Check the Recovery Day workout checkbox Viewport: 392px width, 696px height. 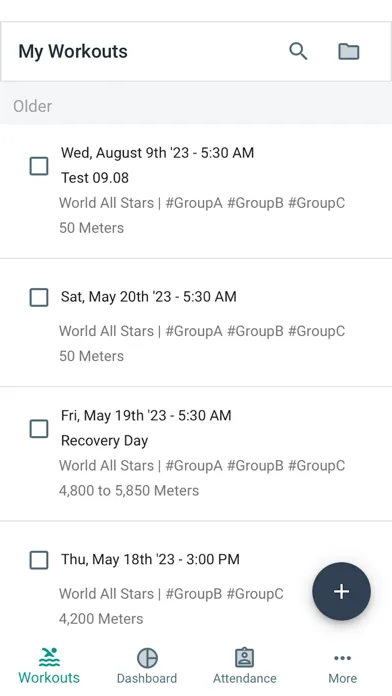tap(39, 428)
